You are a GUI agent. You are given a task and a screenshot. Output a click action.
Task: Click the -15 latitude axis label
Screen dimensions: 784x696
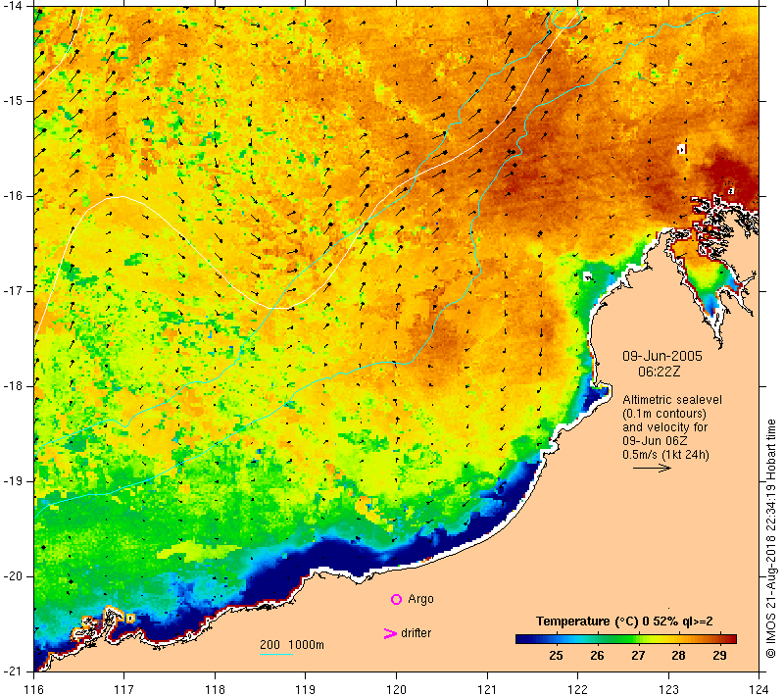(x=12, y=101)
